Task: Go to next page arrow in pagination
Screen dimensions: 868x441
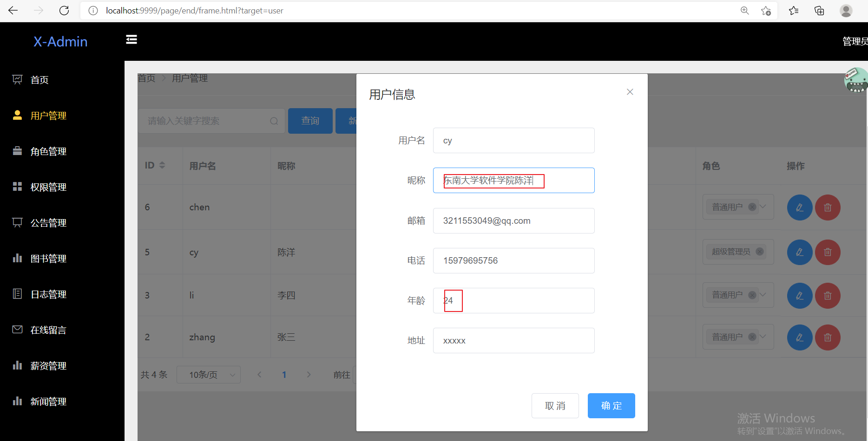Action: [x=309, y=375]
